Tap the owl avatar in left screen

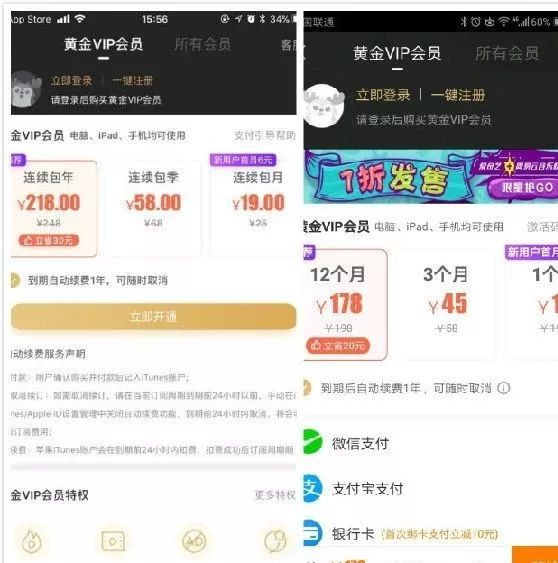click(25, 89)
